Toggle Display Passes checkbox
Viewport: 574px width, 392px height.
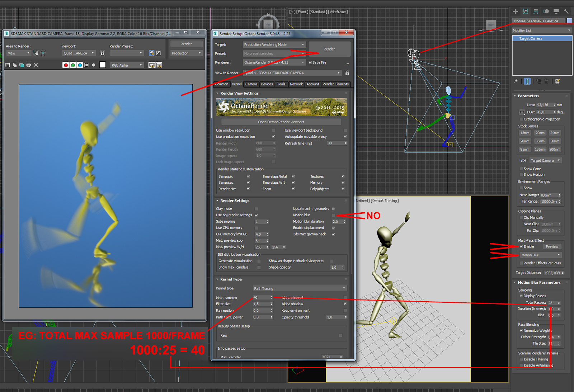tap(521, 296)
